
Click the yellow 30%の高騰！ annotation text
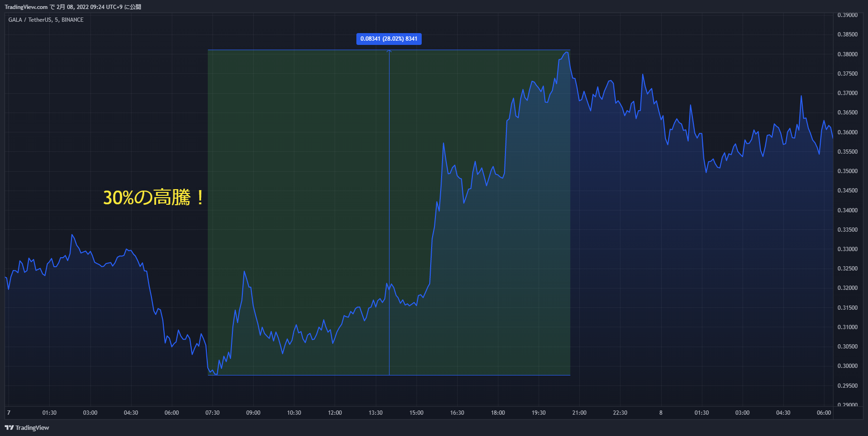pos(154,197)
